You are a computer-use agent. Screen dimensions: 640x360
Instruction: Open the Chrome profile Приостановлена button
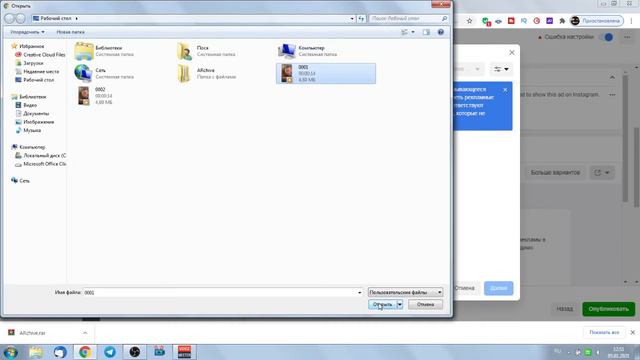tap(597, 20)
